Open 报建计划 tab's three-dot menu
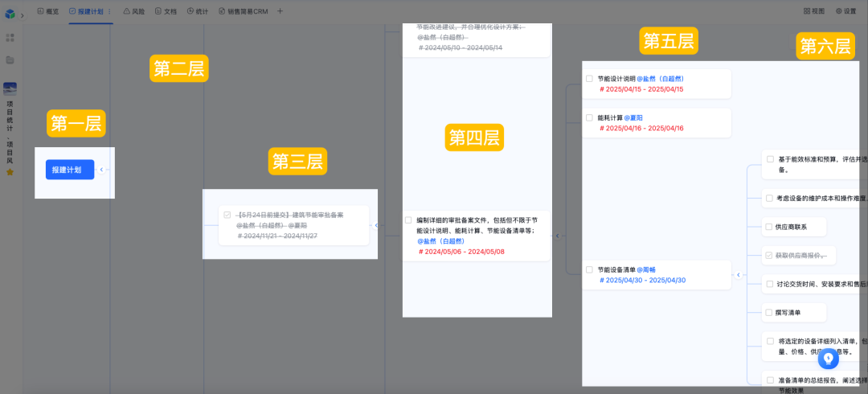The image size is (868, 394). [109, 11]
